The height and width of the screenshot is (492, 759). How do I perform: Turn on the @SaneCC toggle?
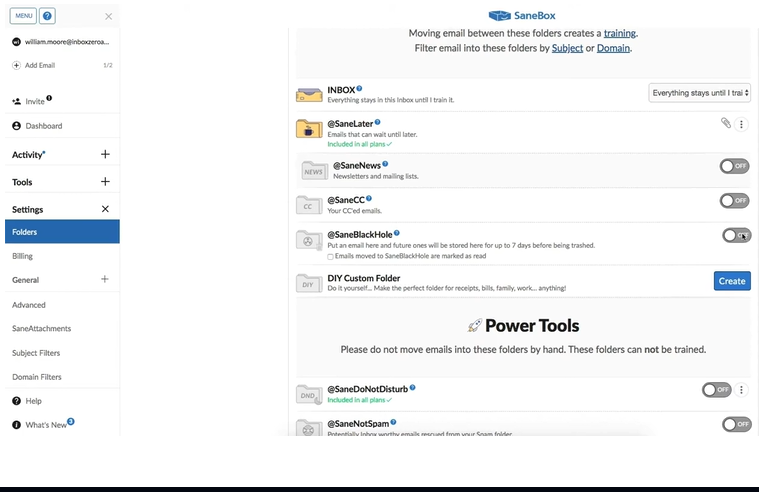[x=734, y=200]
